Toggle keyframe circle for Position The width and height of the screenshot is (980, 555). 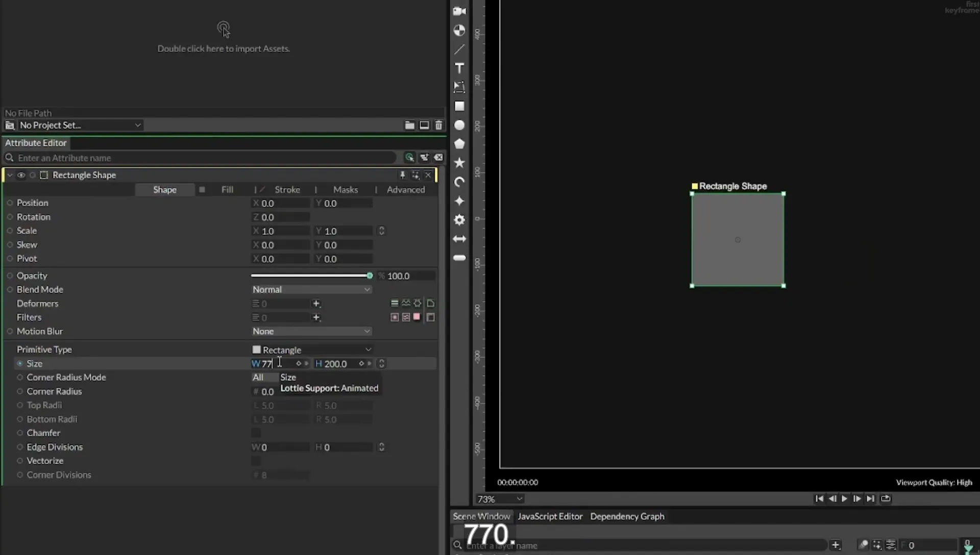click(10, 203)
